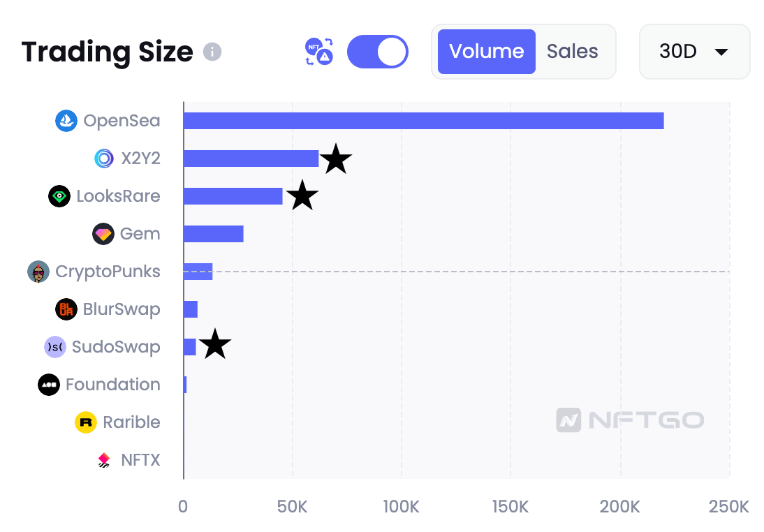Image resolution: width=764 pixels, height=532 pixels.
Task: Select the SudoSwap label text
Action: tap(116, 347)
